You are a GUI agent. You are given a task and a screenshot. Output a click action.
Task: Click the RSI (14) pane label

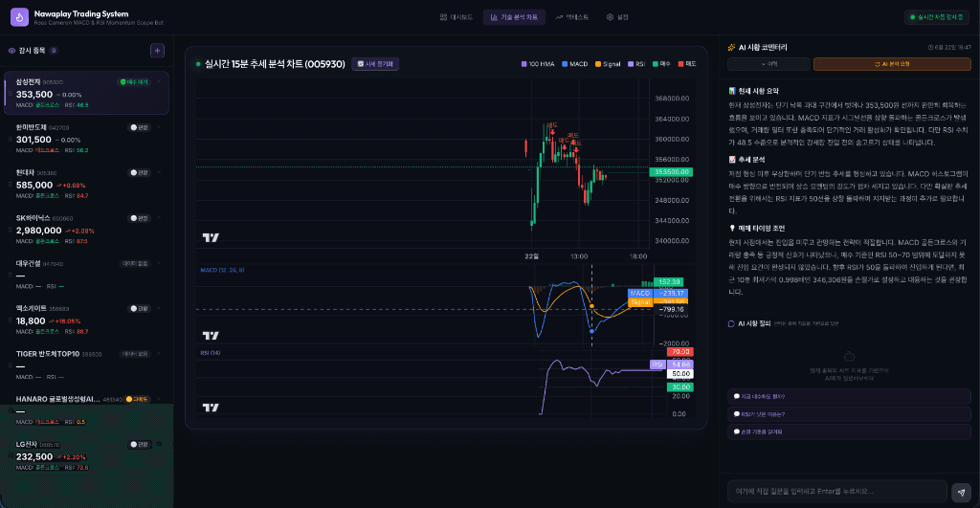coord(210,353)
